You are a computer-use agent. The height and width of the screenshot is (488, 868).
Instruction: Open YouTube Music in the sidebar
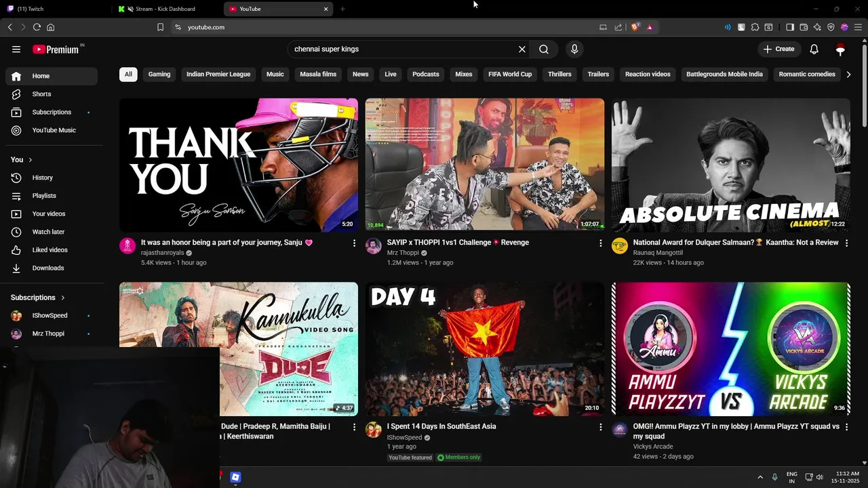[x=52, y=130]
